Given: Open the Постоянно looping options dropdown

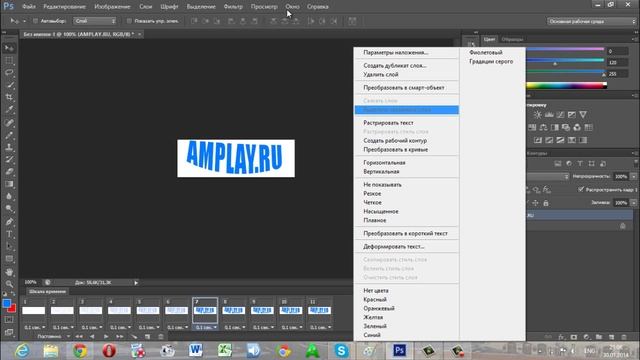Looking at the screenshot, I should 53,337.
